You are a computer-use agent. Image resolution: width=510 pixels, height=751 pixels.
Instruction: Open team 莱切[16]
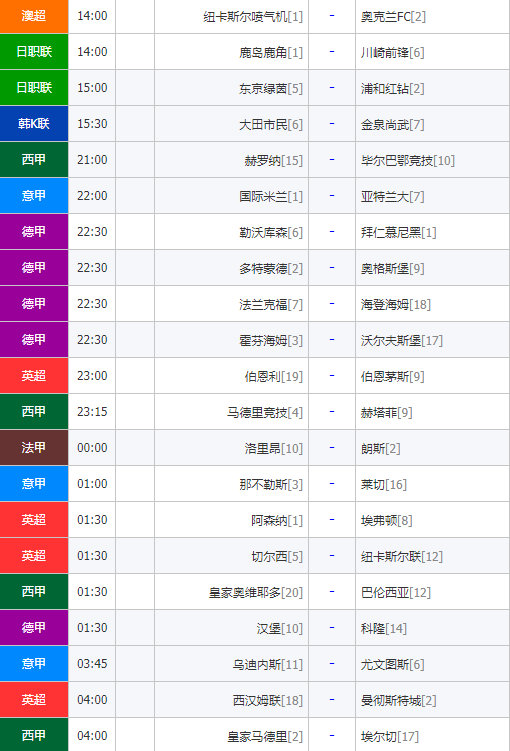384,484
